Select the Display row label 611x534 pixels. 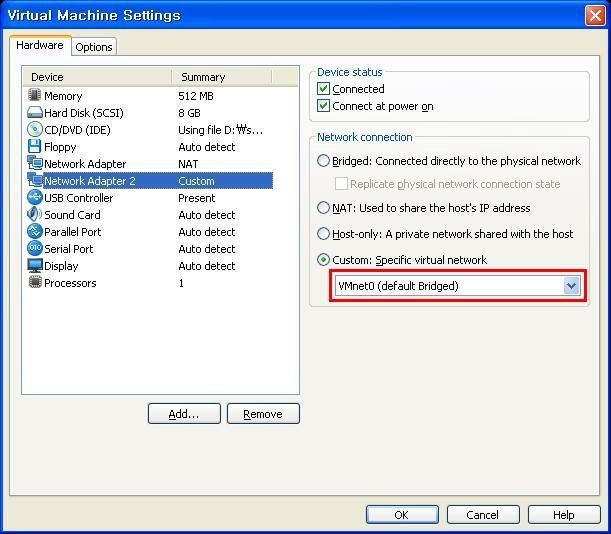click(x=61, y=266)
